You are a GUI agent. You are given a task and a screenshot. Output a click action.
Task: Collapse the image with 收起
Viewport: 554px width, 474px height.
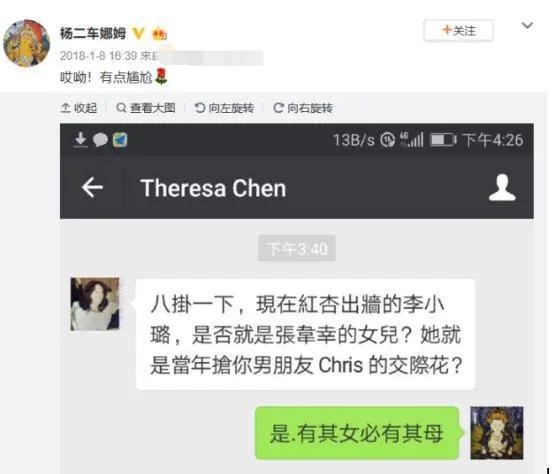(79, 108)
